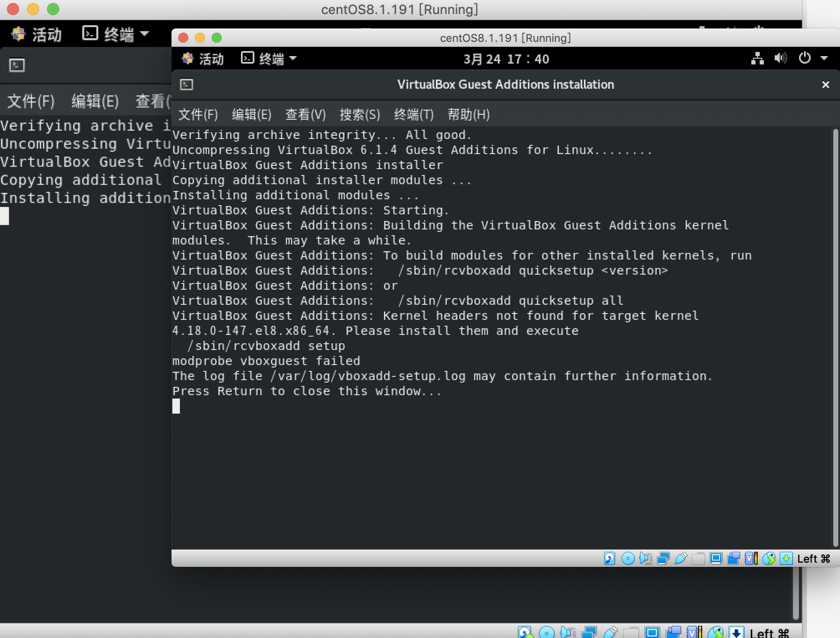
Task: Click the hard disk activity status icon
Action: (x=610, y=558)
